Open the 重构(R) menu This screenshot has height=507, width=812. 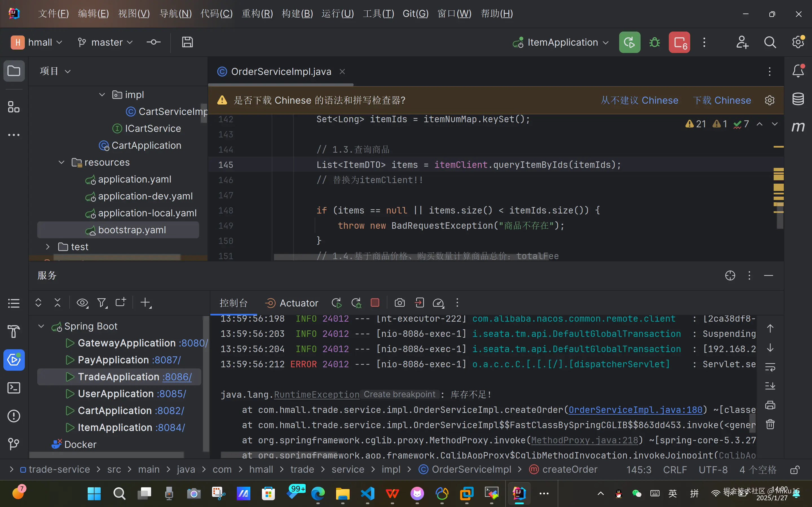click(257, 14)
